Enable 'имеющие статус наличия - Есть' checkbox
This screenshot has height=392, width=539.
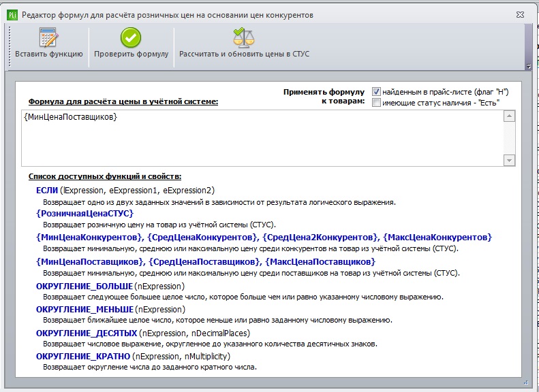pos(376,103)
